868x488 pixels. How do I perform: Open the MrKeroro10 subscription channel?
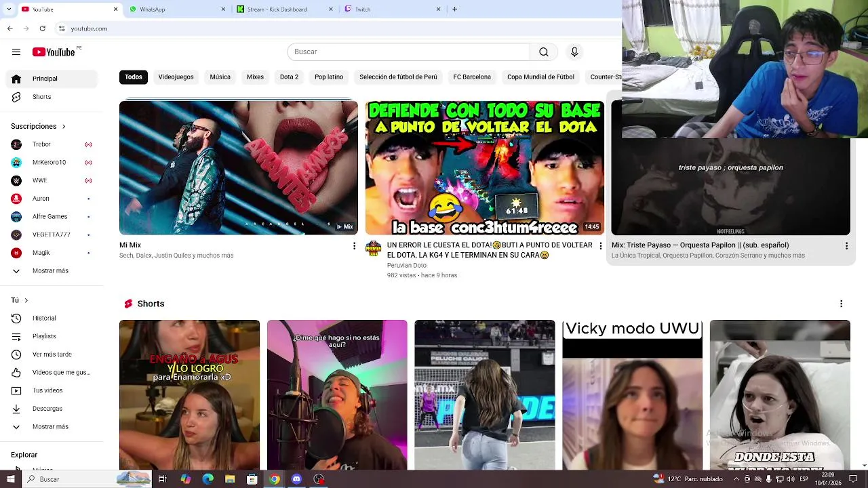(x=53, y=163)
